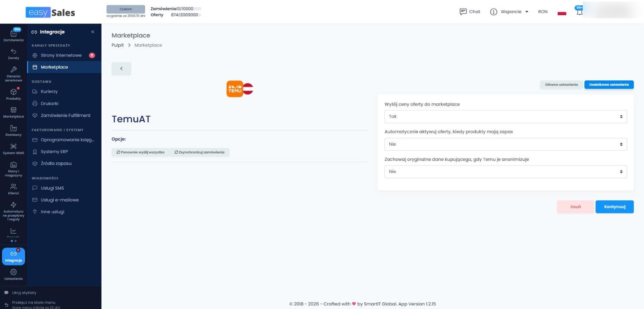The width and height of the screenshot is (644, 309).
Task: Select Marketplace in Integracje menu
Action: [x=64, y=67]
